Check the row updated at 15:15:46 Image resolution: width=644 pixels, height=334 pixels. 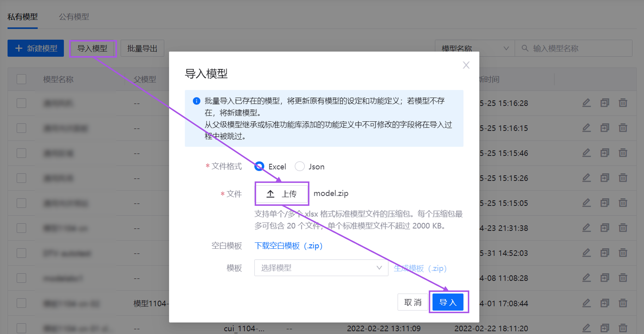(x=21, y=153)
